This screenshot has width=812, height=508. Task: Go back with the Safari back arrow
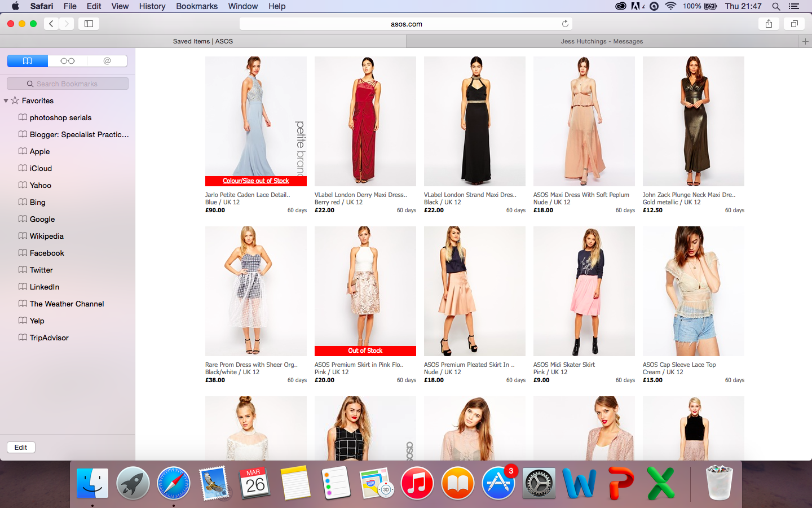tap(51, 24)
